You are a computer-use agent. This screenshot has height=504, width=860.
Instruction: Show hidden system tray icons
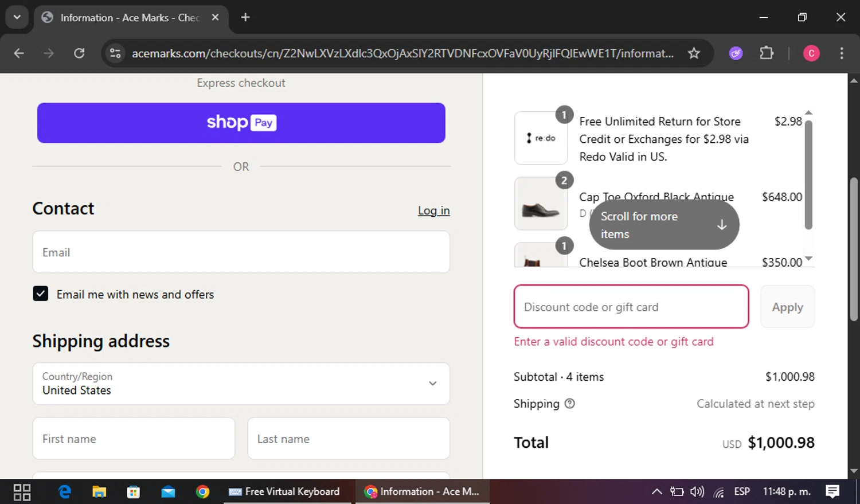pyautogui.click(x=657, y=492)
